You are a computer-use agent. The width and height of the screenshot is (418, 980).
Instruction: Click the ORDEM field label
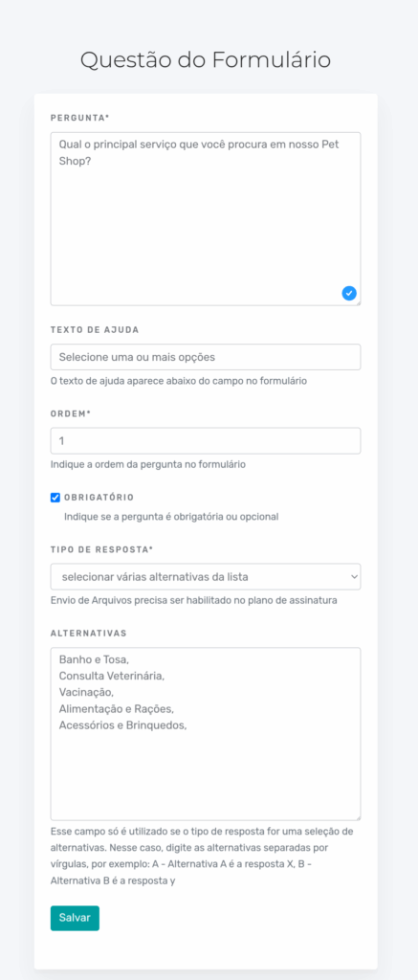pyautogui.click(x=71, y=413)
